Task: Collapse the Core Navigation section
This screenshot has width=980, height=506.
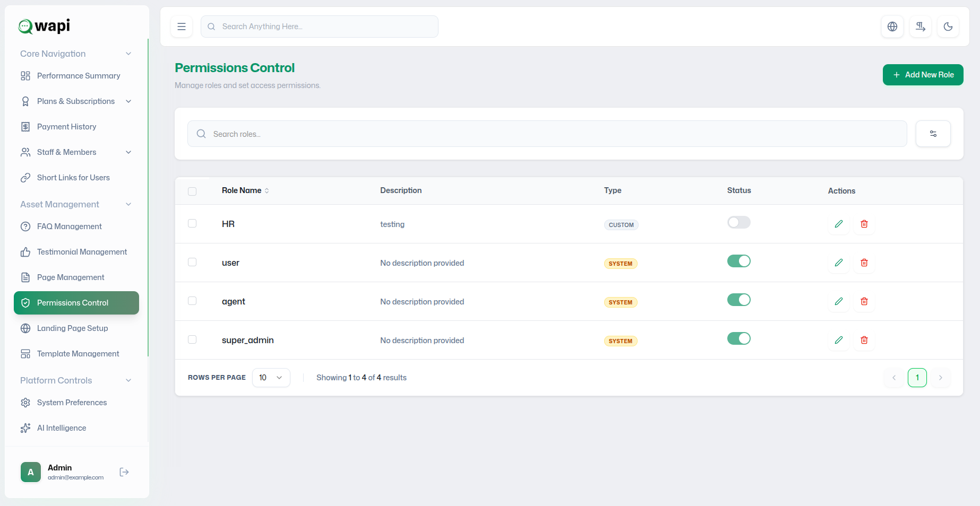Action: point(128,54)
